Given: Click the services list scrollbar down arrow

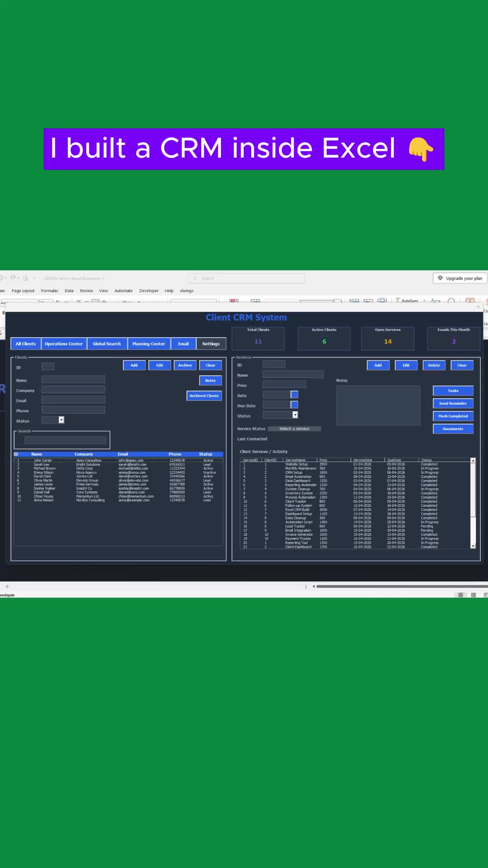Looking at the screenshot, I should (x=473, y=546).
